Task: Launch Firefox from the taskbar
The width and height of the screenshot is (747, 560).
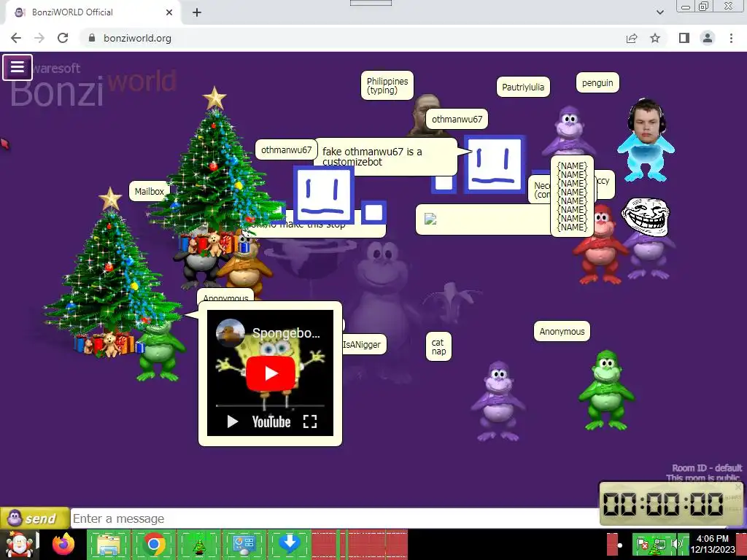Action: pos(63,544)
